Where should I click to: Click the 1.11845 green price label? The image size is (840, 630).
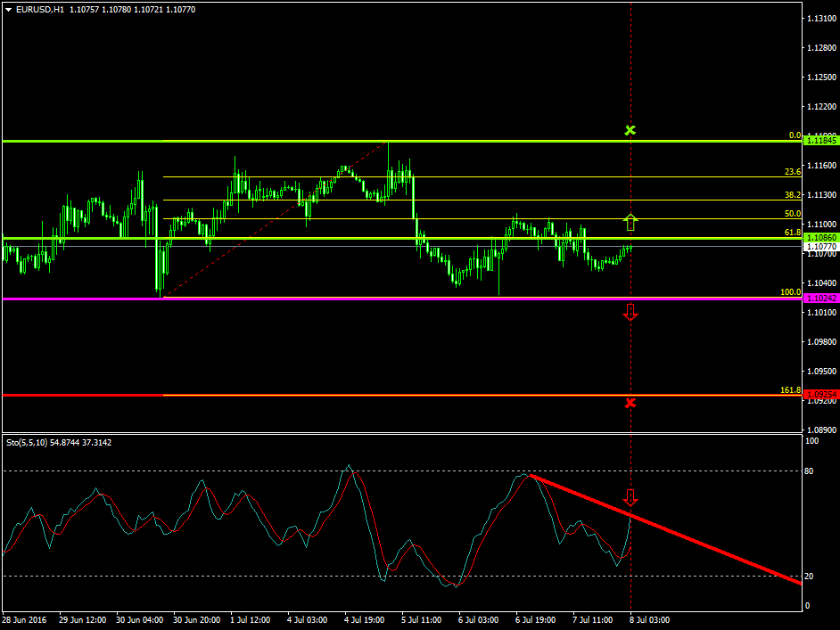pos(819,140)
